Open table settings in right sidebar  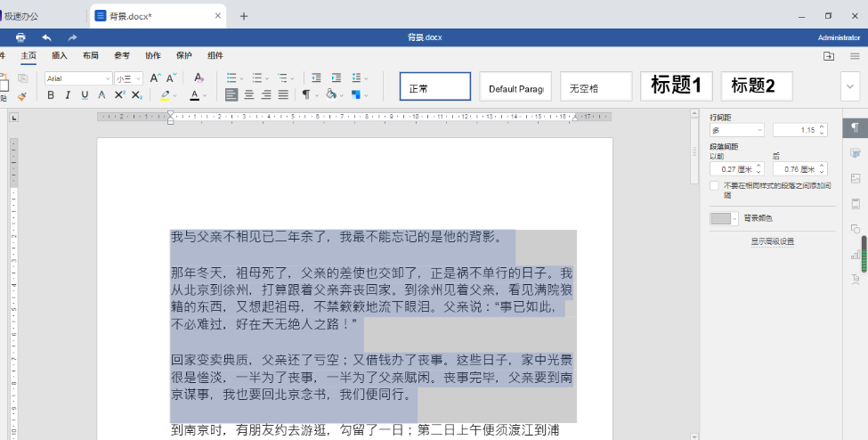click(x=856, y=153)
